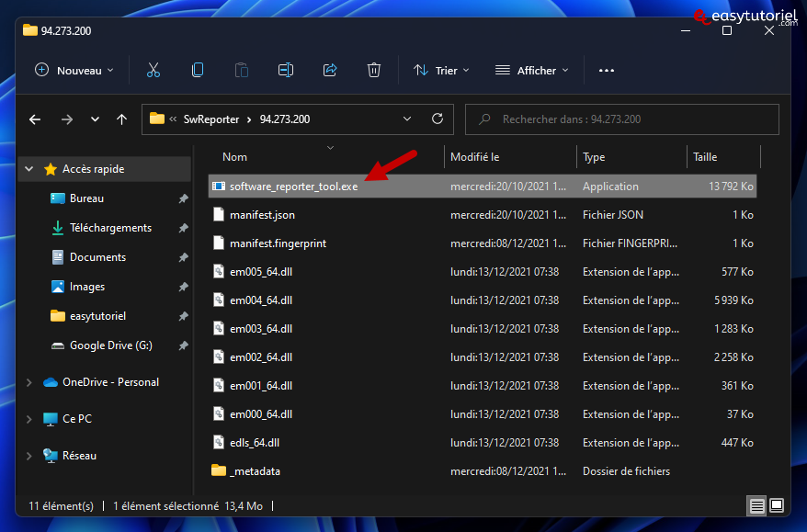Expand the Ce PC tree node
The width and height of the screenshot is (807, 532).
point(29,419)
